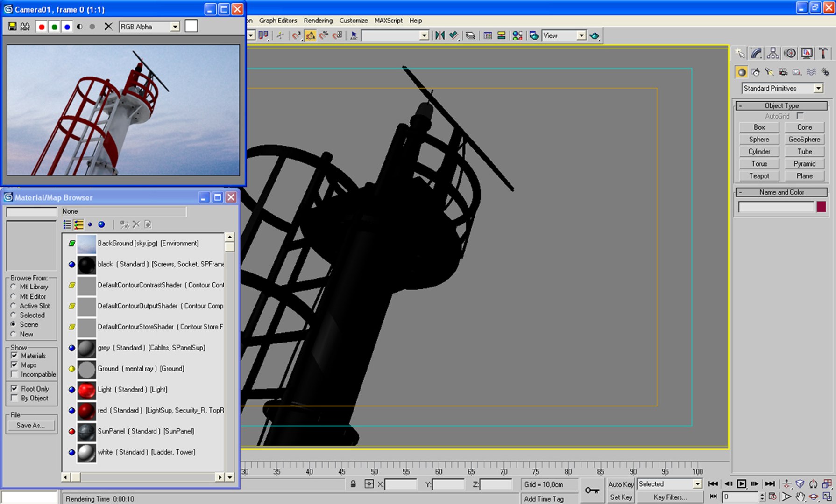The image size is (836, 504).
Task: Open the Modify command panel tab
Action: 756,54
